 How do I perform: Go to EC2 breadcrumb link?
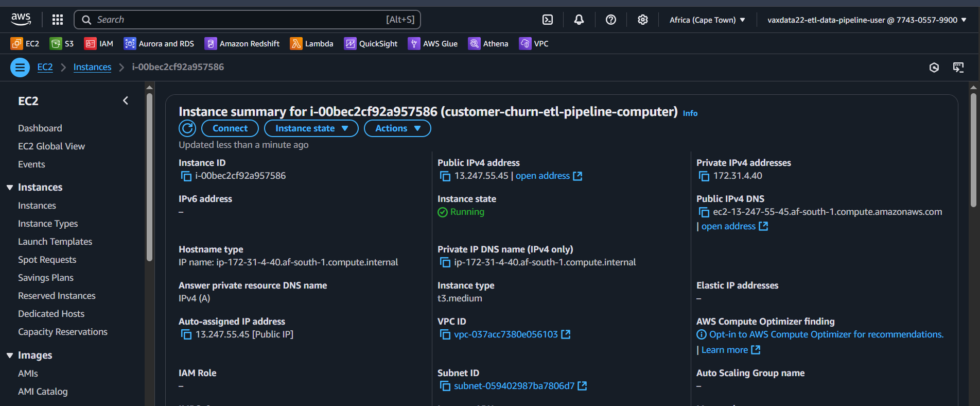[x=45, y=67]
